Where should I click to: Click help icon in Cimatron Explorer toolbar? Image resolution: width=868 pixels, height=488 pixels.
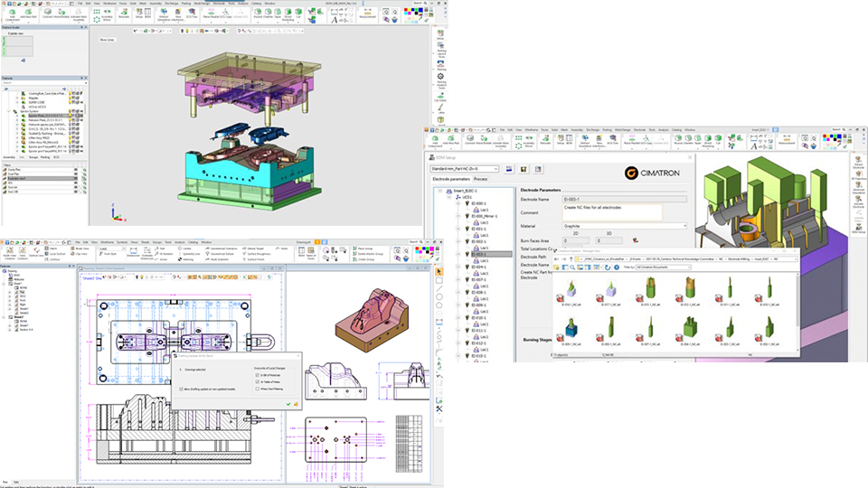617,267
